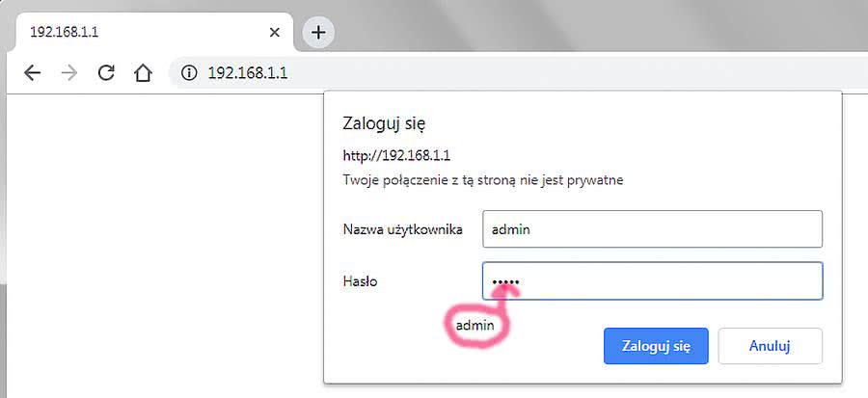Click the Hasło label

pos(362,281)
